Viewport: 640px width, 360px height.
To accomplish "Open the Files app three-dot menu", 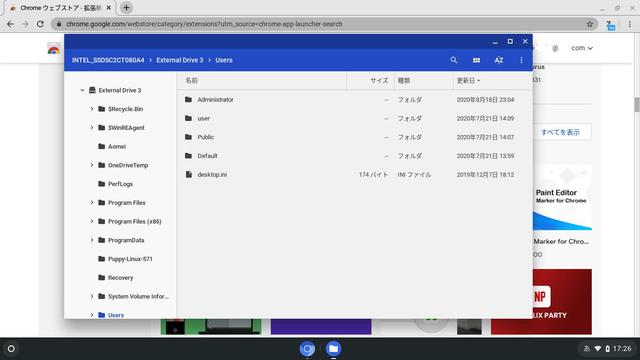I will [521, 60].
